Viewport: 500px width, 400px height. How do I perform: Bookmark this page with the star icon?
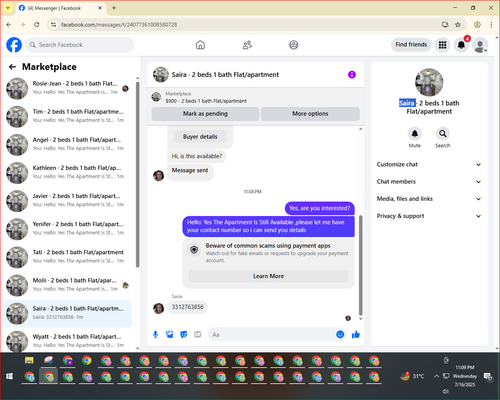[x=458, y=24]
